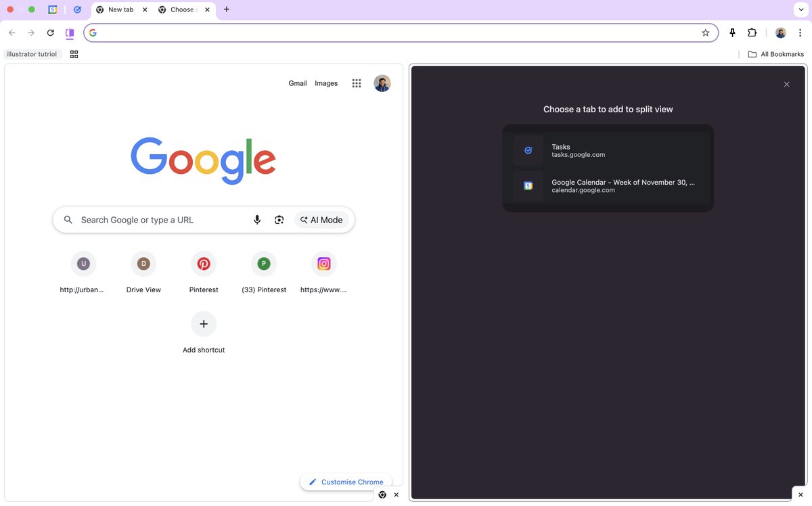The width and height of the screenshot is (812, 506).
Task: Click the Forward navigation arrow
Action: [x=31, y=32]
